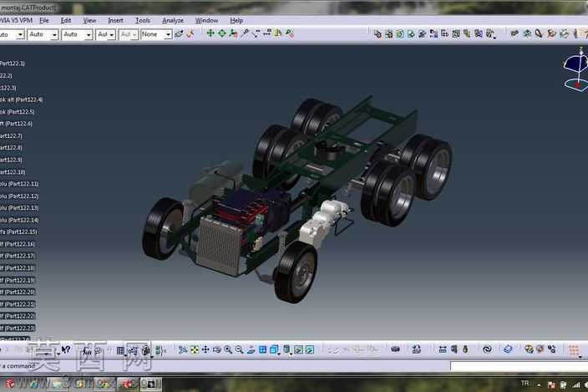Select the 'ok alt (Part122.4)' tree row

click(22, 99)
